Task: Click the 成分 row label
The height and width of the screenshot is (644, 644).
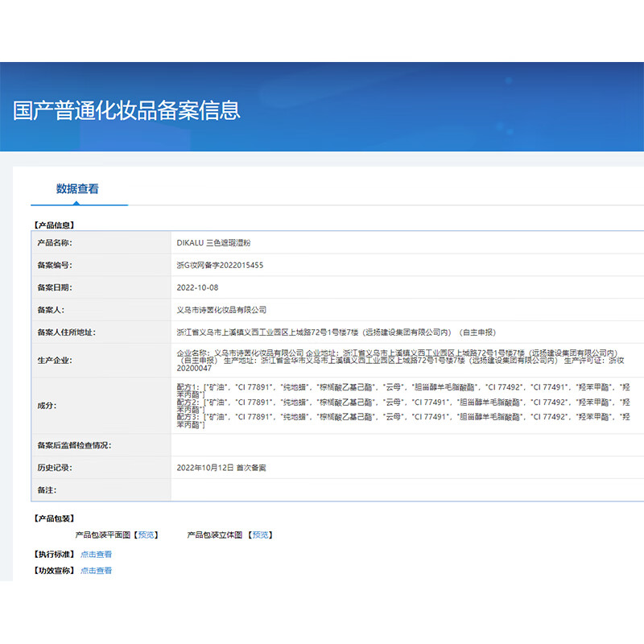Action: [x=47, y=405]
